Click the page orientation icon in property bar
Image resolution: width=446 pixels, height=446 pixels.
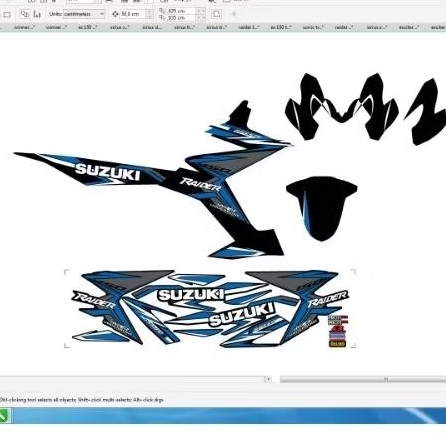[7, 14]
